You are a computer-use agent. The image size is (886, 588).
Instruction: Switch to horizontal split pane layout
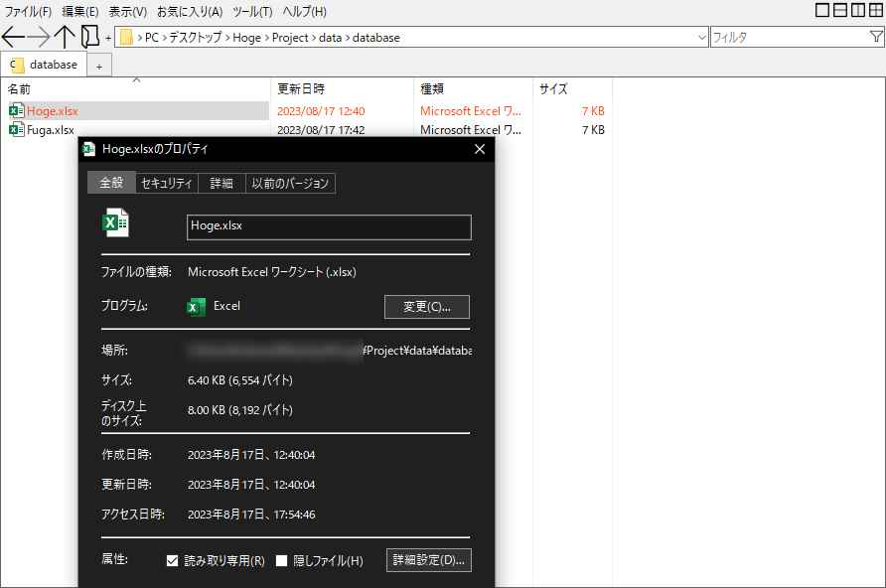click(x=840, y=10)
